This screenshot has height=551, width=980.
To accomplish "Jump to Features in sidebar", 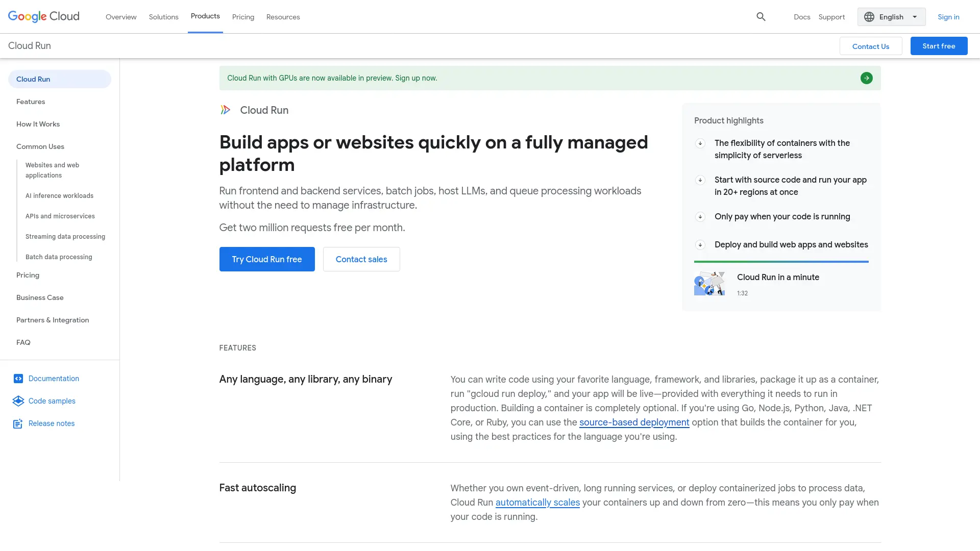I will (31, 102).
